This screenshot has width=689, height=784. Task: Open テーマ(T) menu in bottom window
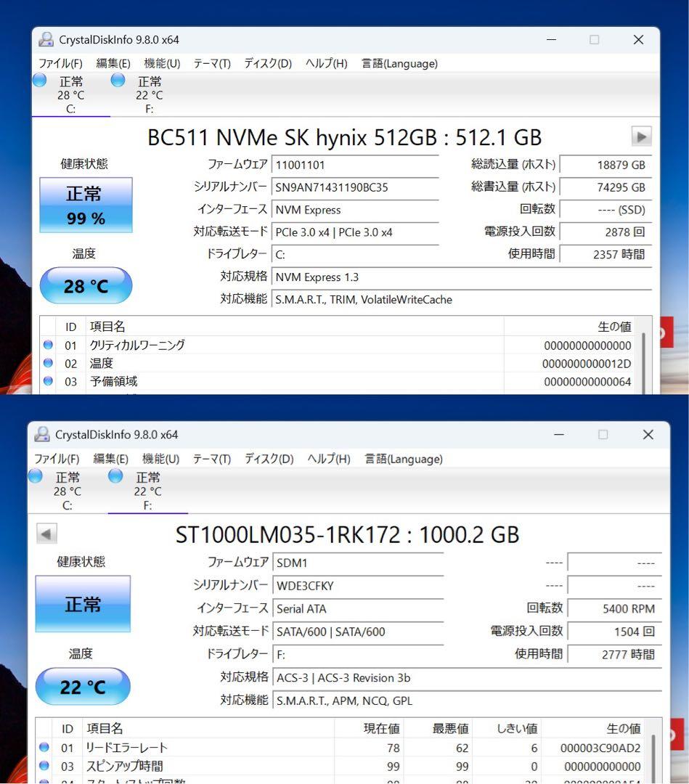pos(212,459)
